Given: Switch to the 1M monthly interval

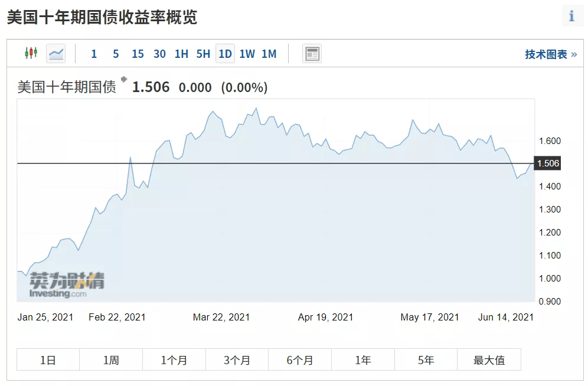Looking at the screenshot, I should point(269,54).
